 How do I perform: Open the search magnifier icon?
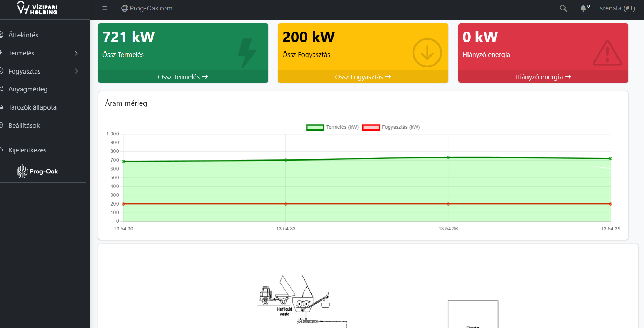tap(563, 8)
